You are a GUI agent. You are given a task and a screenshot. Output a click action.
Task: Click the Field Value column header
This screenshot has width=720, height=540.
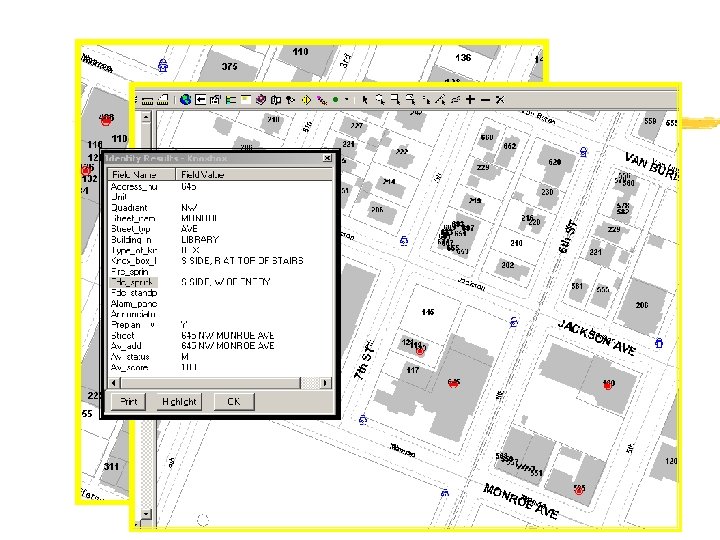coord(253,174)
